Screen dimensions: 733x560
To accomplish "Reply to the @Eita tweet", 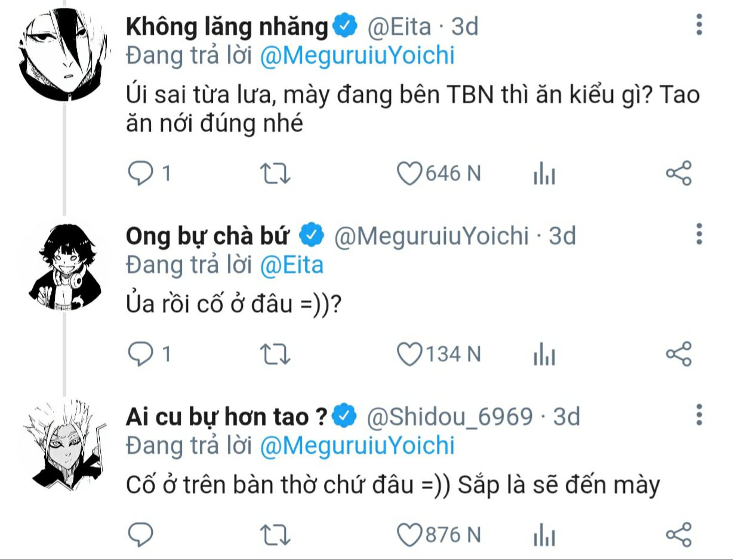I will tap(142, 174).
